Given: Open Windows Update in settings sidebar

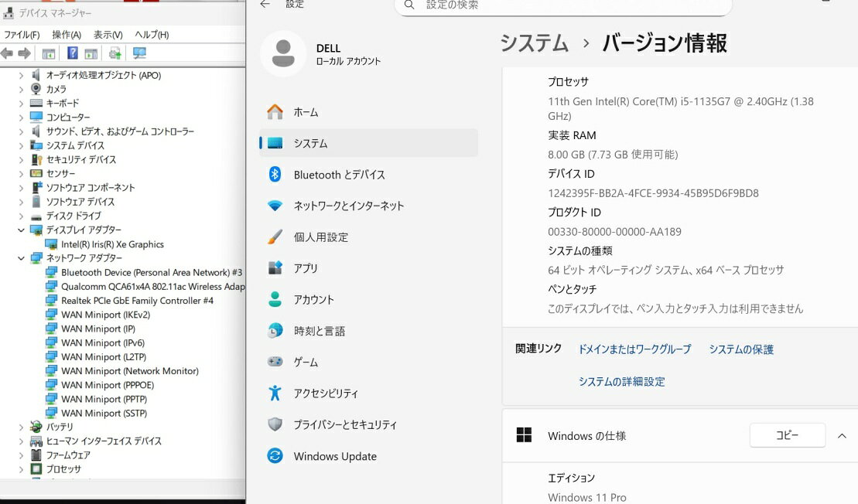Looking at the screenshot, I should pyautogui.click(x=334, y=456).
